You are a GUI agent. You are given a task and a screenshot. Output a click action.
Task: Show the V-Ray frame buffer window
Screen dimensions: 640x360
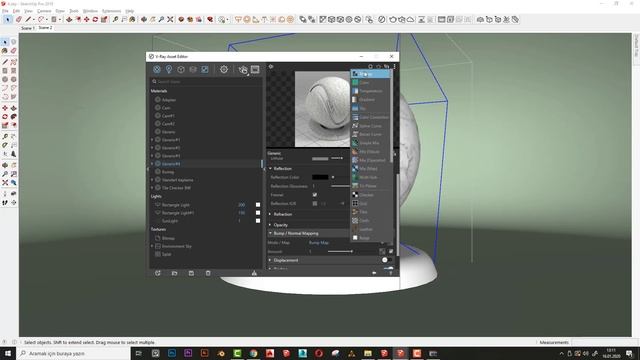[255, 69]
